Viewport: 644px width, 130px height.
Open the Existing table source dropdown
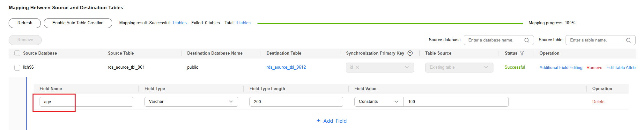486,67
